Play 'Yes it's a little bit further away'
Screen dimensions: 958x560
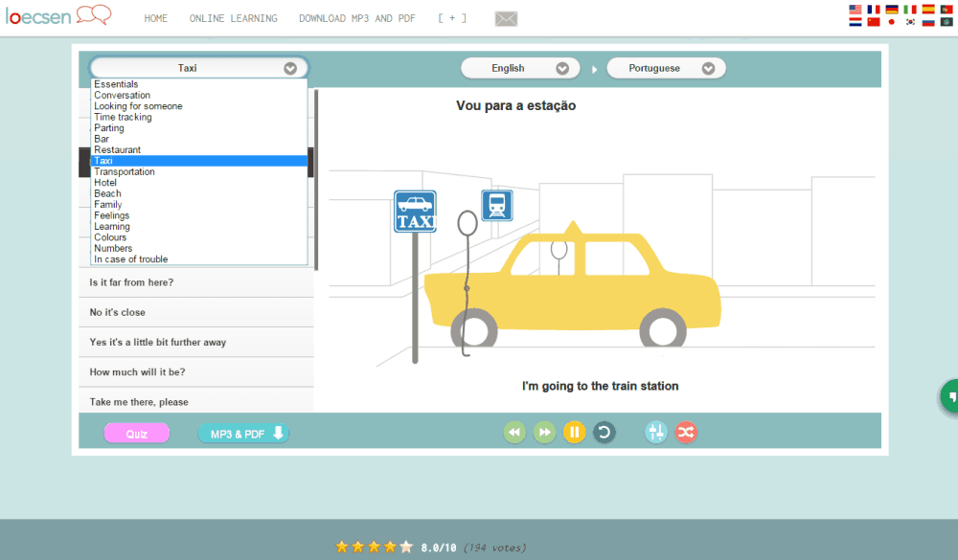pos(196,343)
